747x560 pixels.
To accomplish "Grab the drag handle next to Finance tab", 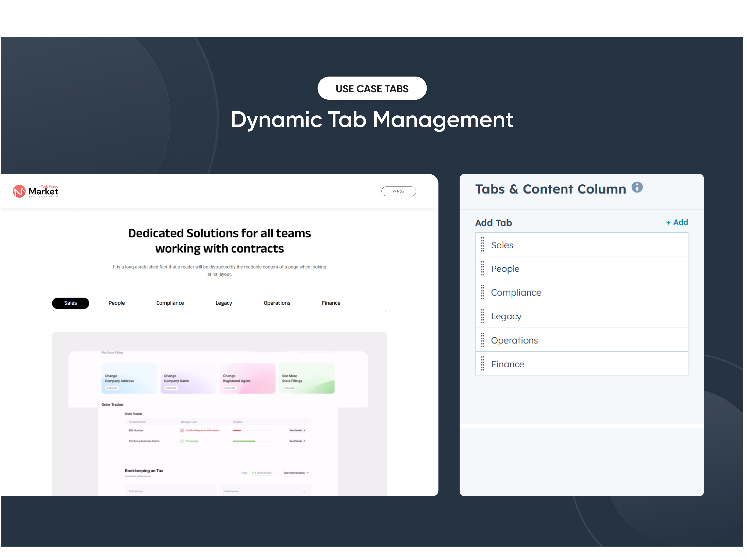I will (x=483, y=364).
